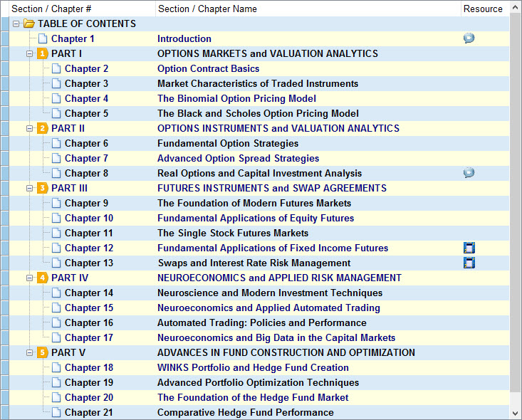Collapse the TABLE OF CONTENTS root node
The width and height of the screenshot is (522, 420).
click(x=16, y=23)
